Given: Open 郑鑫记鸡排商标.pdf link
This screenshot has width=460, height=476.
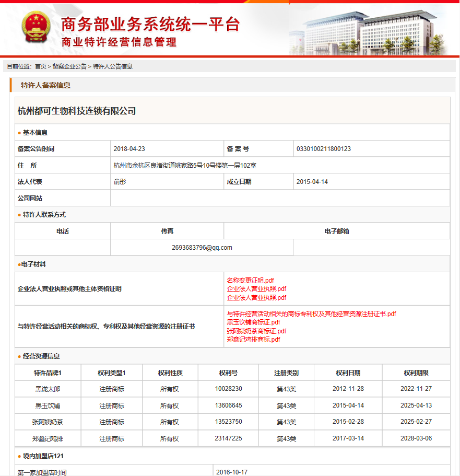Looking at the screenshot, I should click(253, 339).
